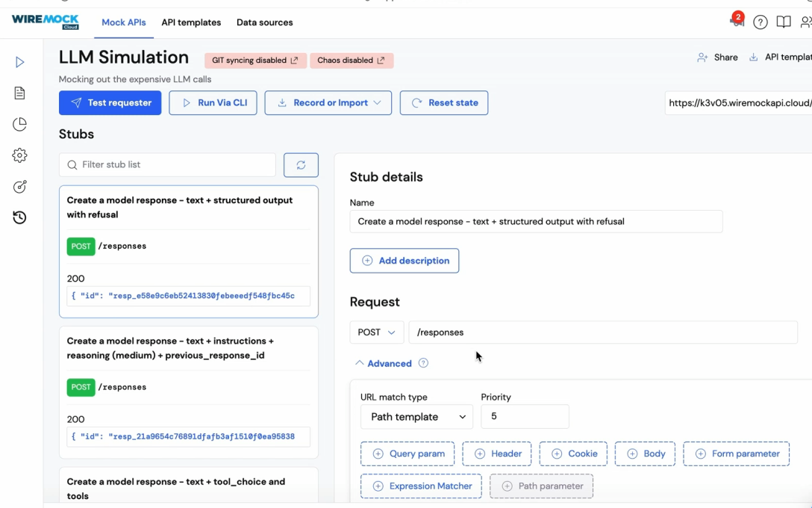Click the WireMock Cloud logo
Viewport: 812px width, 508px height.
[46, 22]
